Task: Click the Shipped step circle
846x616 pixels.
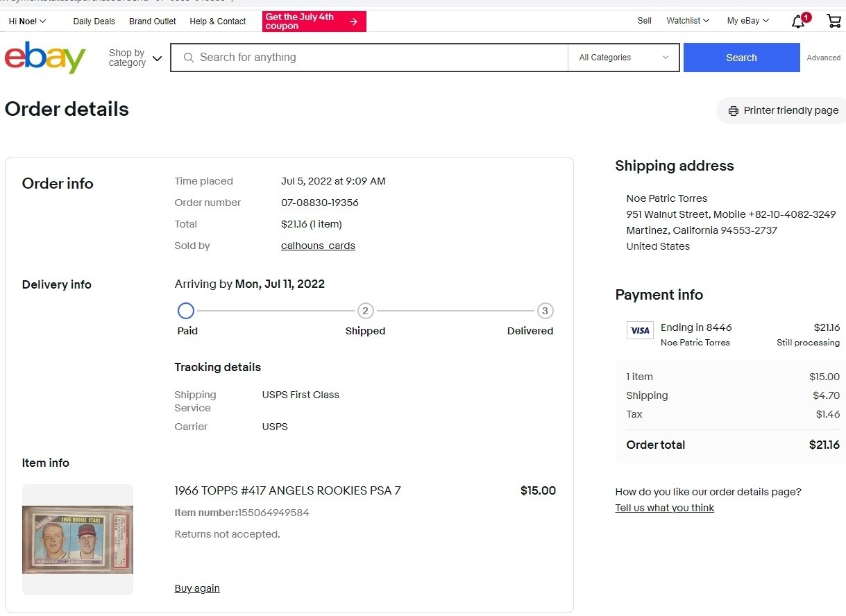Action: click(x=365, y=310)
